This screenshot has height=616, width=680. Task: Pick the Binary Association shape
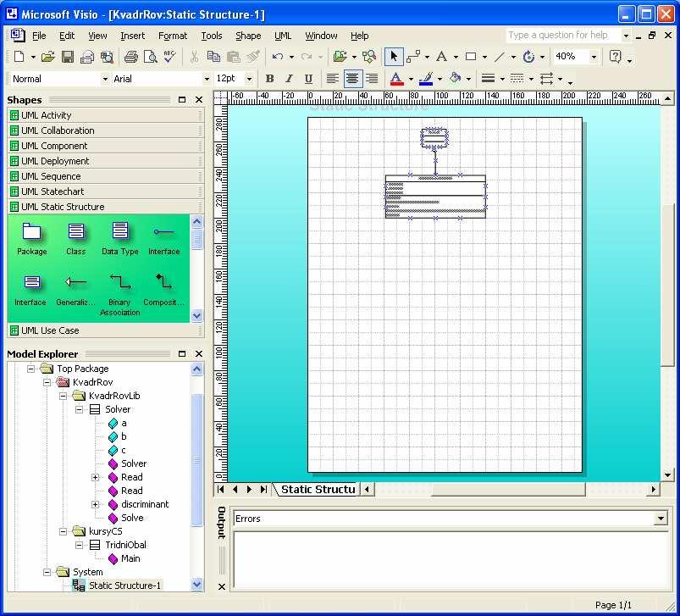[119, 294]
